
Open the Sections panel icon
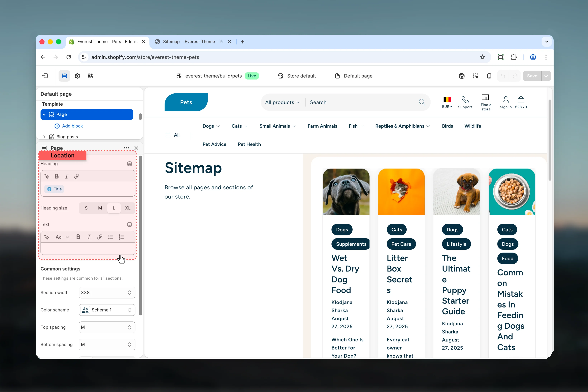pyautogui.click(x=64, y=76)
